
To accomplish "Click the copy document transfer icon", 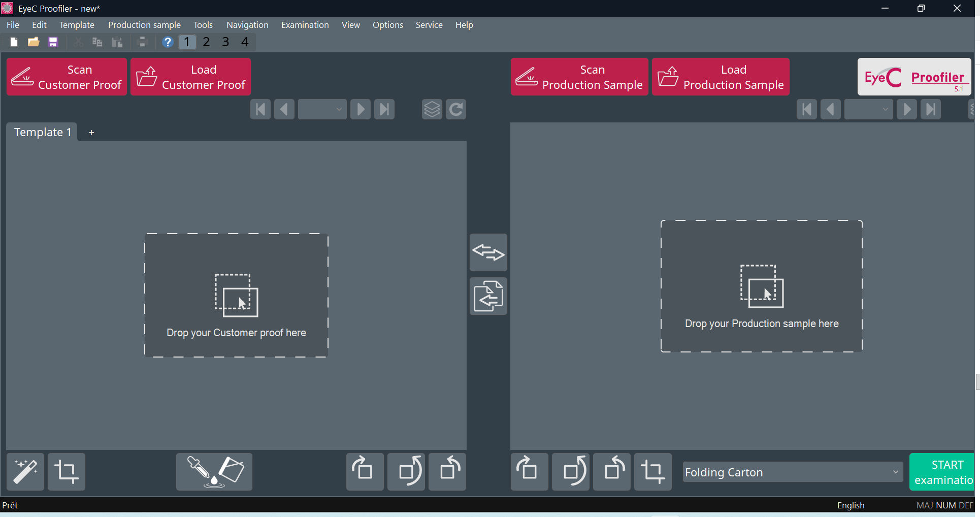I will pos(488,296).
